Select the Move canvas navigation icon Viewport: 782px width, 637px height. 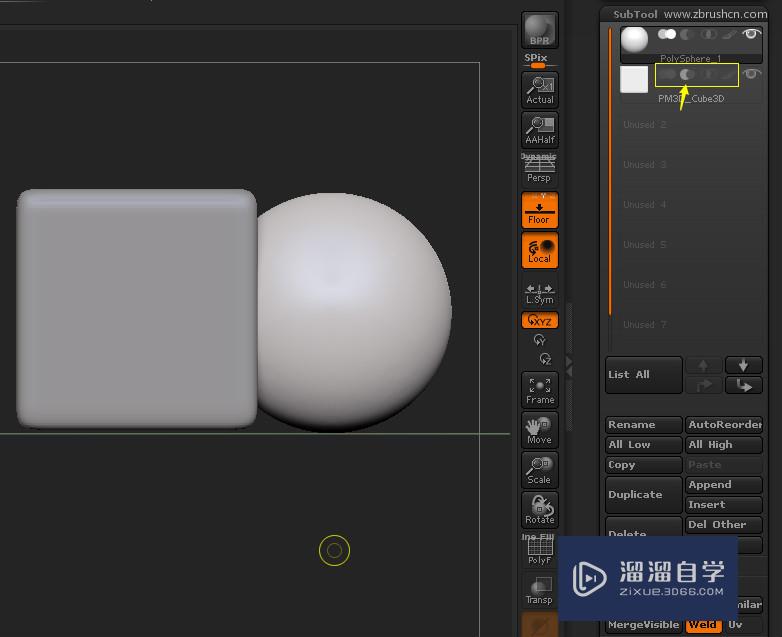coord(540,430)
